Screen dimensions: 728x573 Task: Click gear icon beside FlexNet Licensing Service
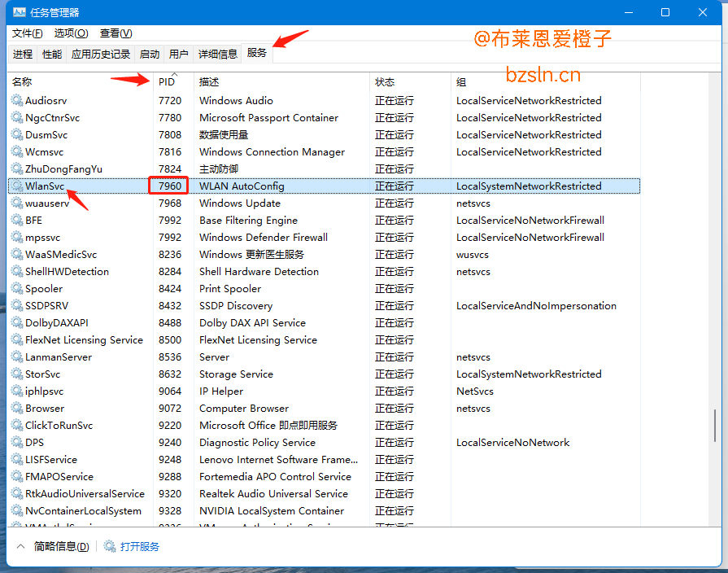[17, 339]
